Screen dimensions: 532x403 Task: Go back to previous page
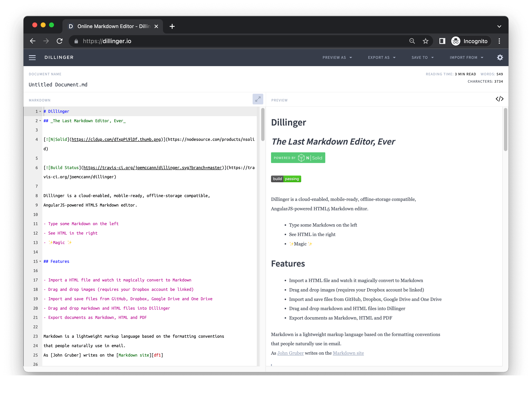pos(33,41)
